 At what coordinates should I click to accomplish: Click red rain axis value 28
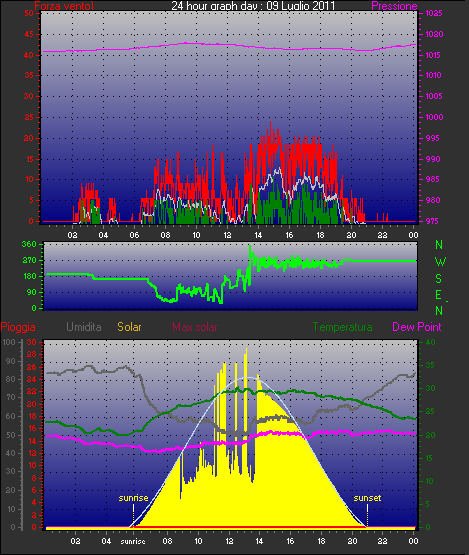tap(32, 355)
